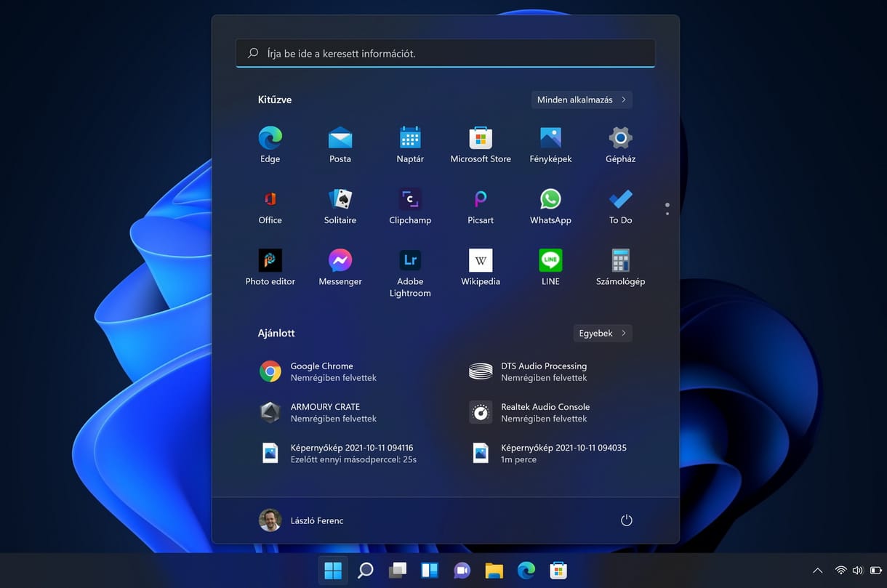Expand Minden alkalmazás all apps list
The width and height of the screenshot is (887, 588).
pos(582,100)
